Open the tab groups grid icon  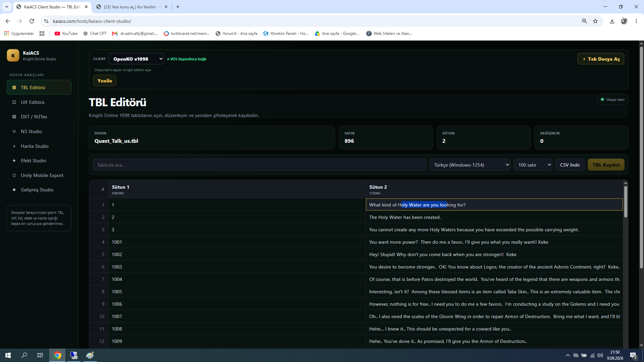[42, 34]
